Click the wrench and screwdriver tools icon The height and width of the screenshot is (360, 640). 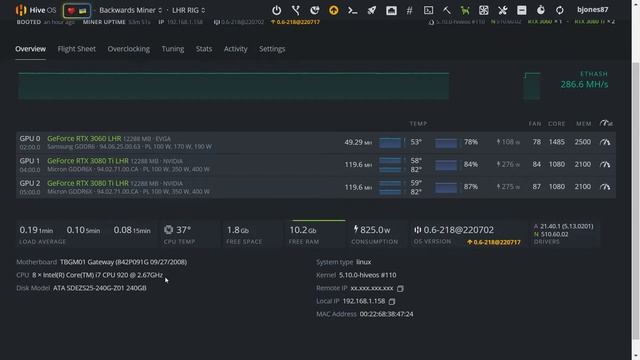point(502,10)
